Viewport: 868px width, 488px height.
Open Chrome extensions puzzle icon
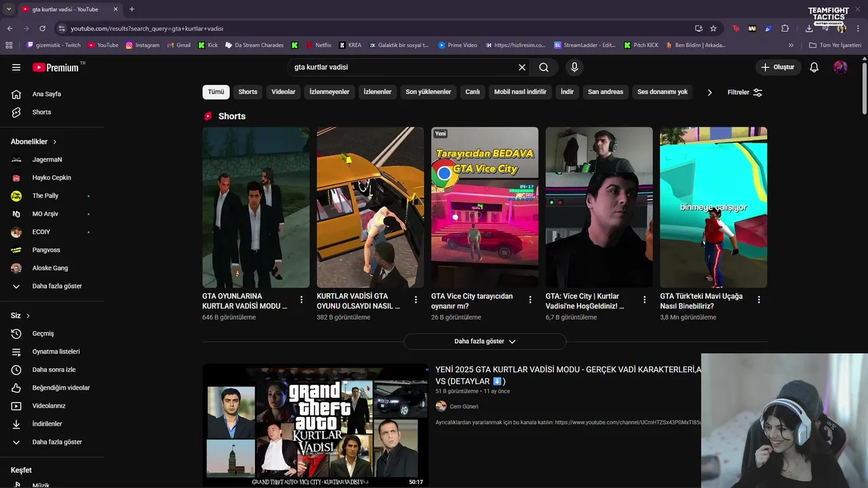pyautogui.click(x=785, y=28)
